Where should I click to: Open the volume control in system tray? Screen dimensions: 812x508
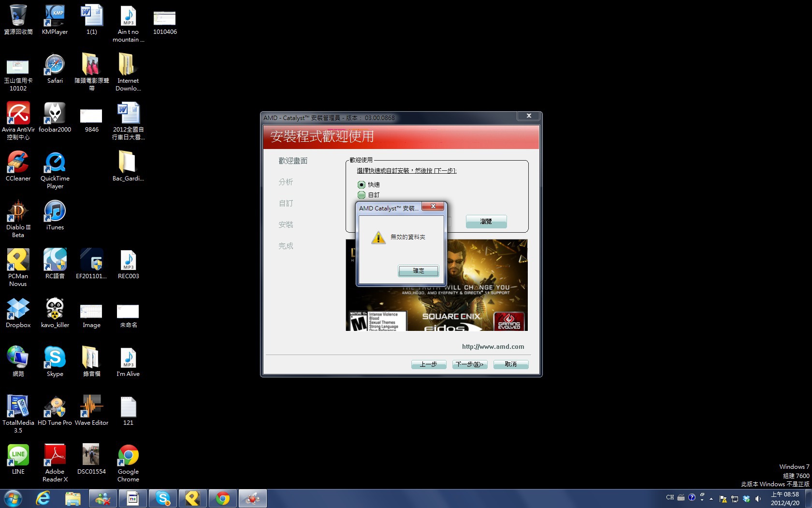[758, 498]
